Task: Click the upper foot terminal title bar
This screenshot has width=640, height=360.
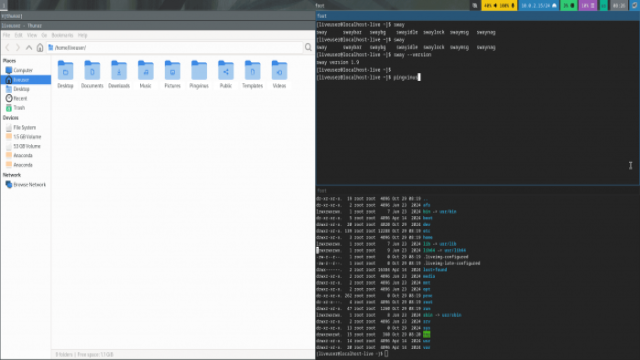Action: click(x=478, y=16)
